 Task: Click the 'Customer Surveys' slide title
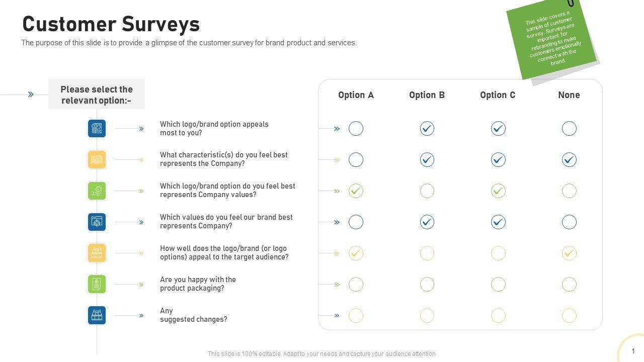point(111,24)
